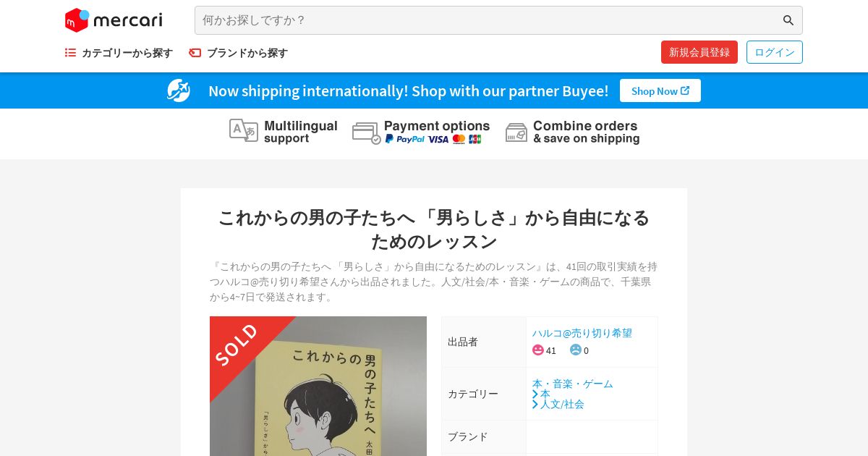Click the search magnifier icon

[788, 20]
